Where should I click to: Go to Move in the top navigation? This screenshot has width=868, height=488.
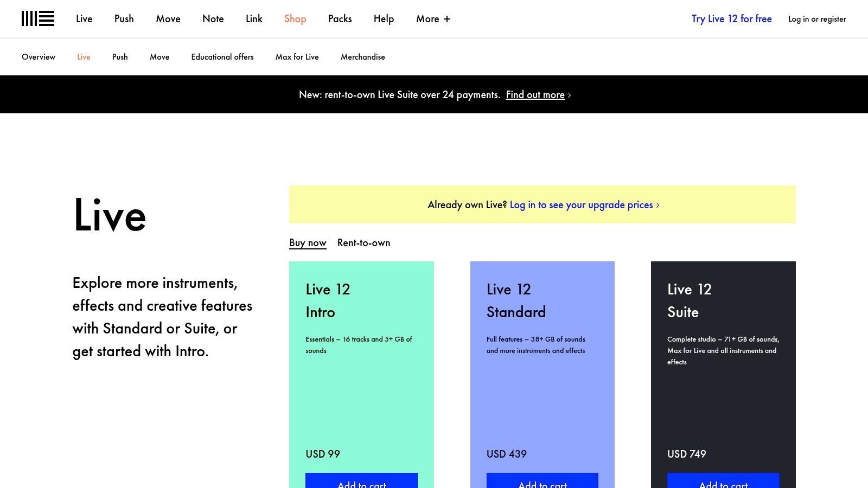[168, 18]
